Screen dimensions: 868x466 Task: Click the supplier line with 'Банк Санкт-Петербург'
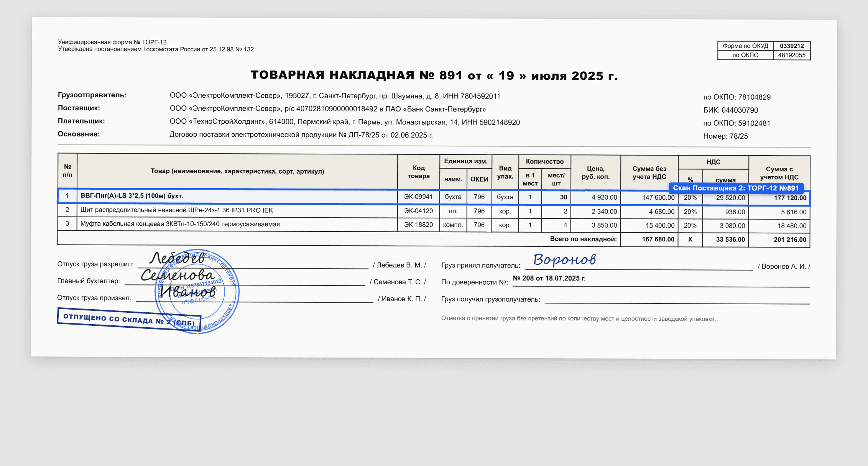click(328, 109)
